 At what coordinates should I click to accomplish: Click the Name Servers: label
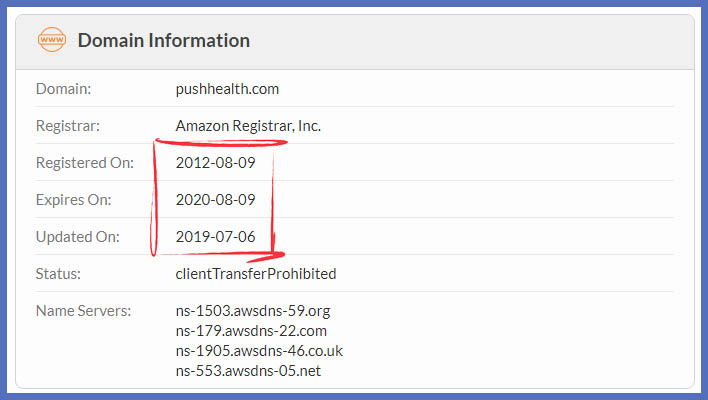(83, 311)
